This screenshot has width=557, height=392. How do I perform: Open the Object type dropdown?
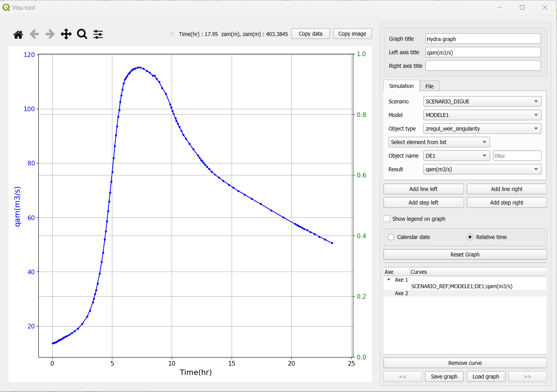482,129
